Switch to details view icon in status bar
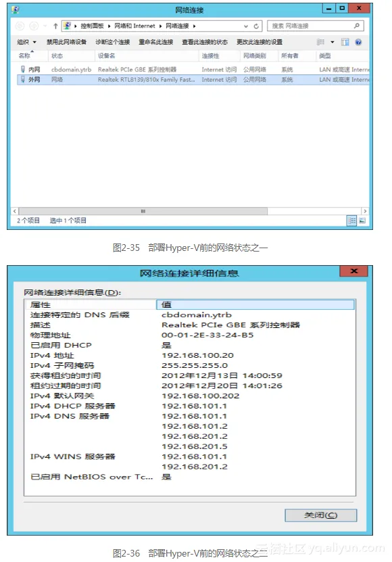The width and height of the screenshot is (392, 562). point(352,220)
